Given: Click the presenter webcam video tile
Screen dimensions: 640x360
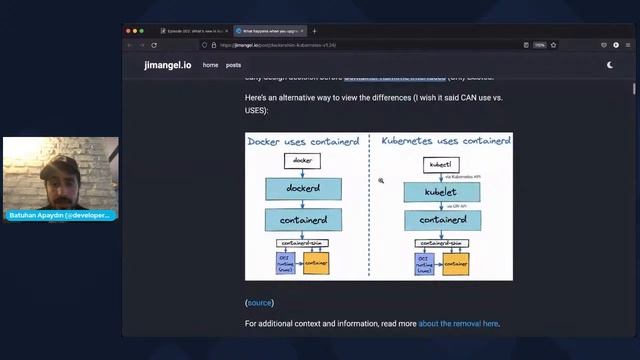Looking at the screenshot, I should coord(61,179).
